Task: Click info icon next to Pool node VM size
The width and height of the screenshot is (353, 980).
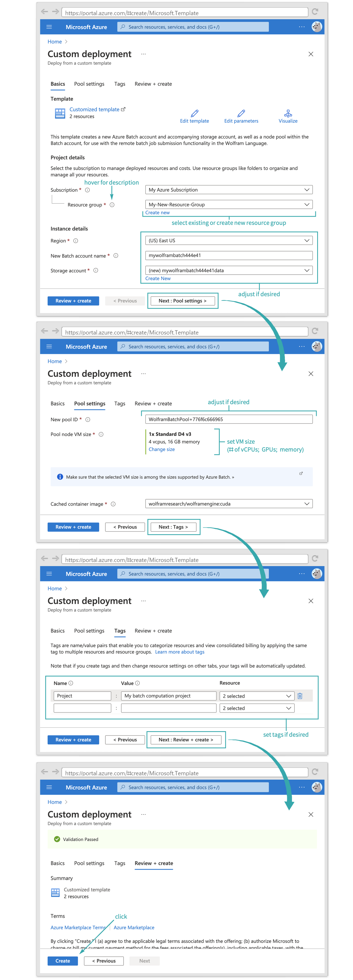Action: click(101, 434)
